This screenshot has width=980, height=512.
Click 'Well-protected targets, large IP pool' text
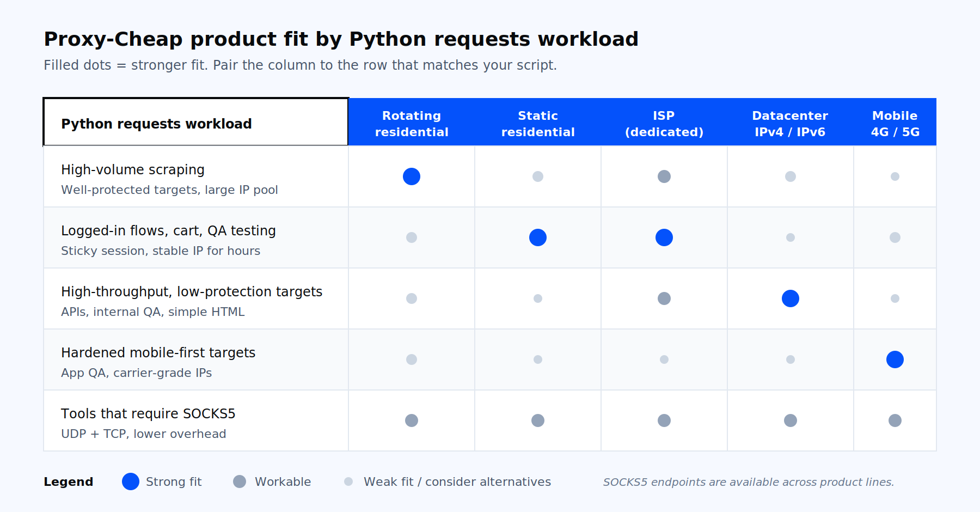pos(169,190)
